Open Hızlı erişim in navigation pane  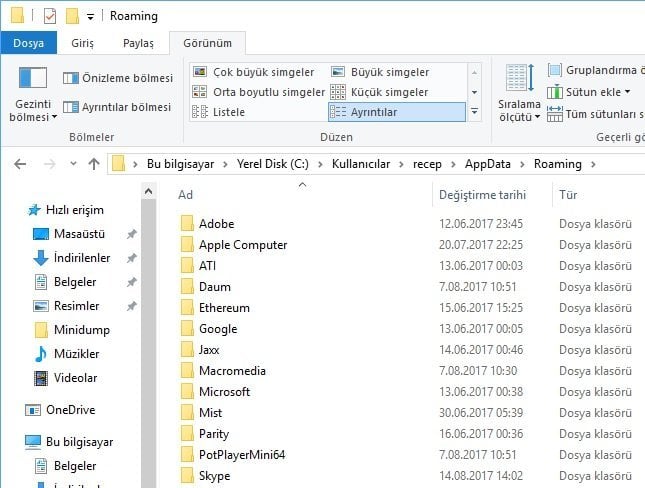(x=66, y=210)
